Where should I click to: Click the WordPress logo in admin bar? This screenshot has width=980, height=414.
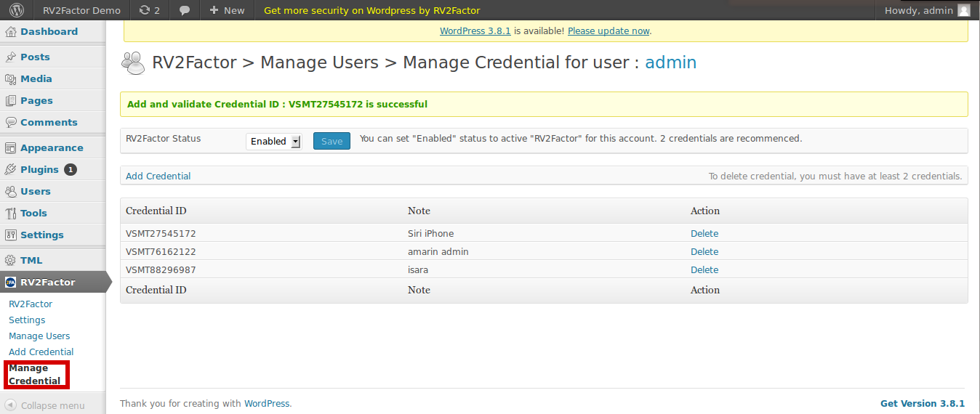[x=16, y=10]
